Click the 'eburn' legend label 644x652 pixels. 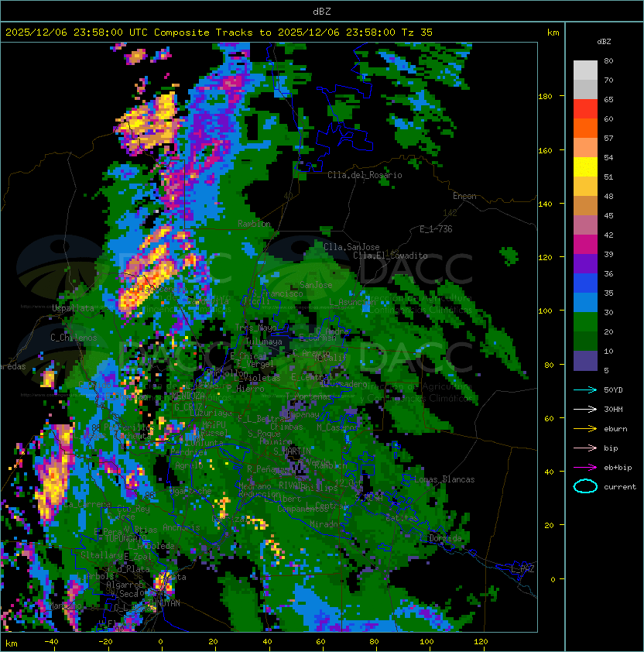coord(615,429)
